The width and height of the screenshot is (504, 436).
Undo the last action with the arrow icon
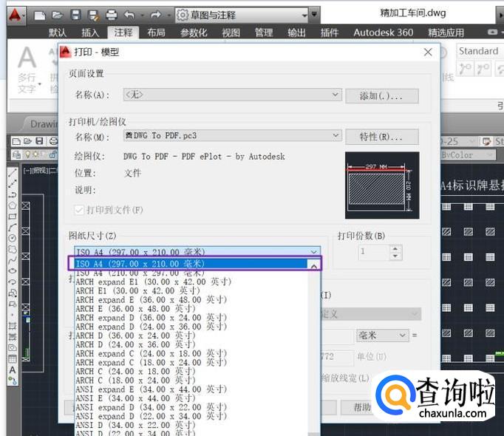click(129, 15)
